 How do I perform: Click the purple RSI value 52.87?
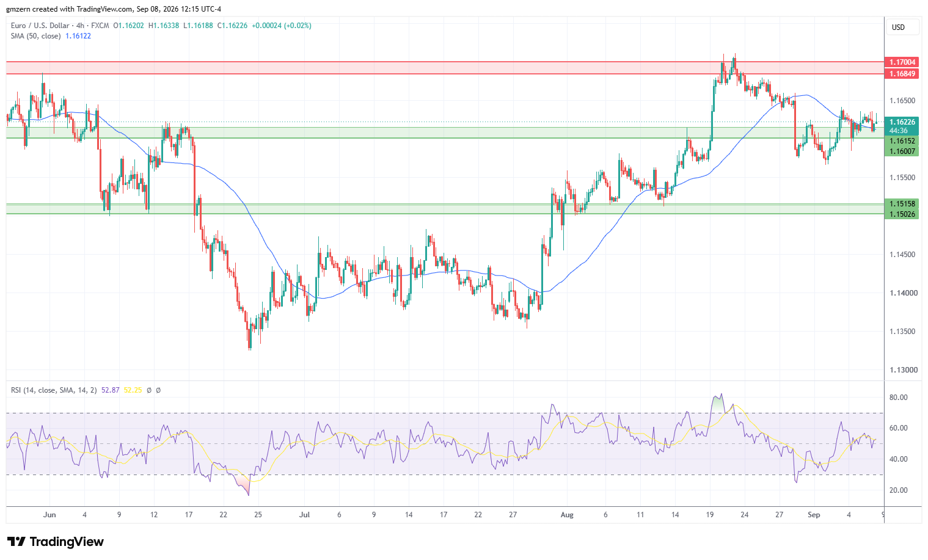pos(111,390)
